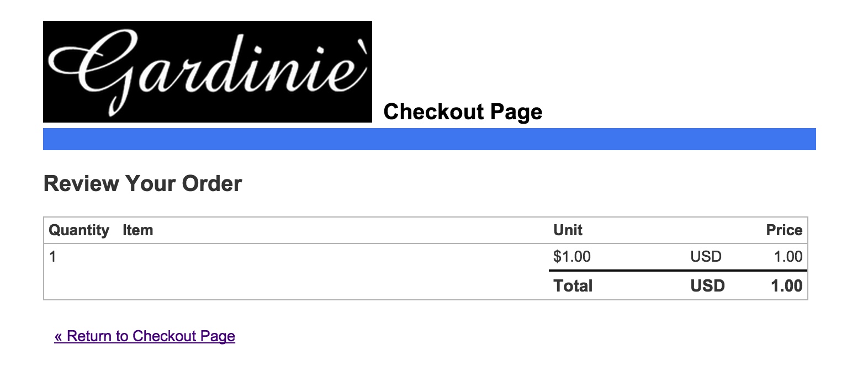Click the Price column header
This screenshot has width=868, height=392.
pyautogui.click(x=784, y=230)
